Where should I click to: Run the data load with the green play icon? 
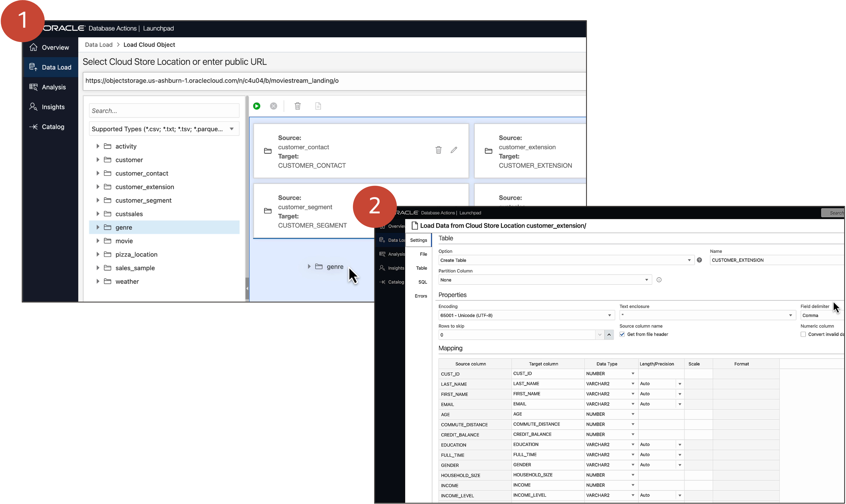257,106
